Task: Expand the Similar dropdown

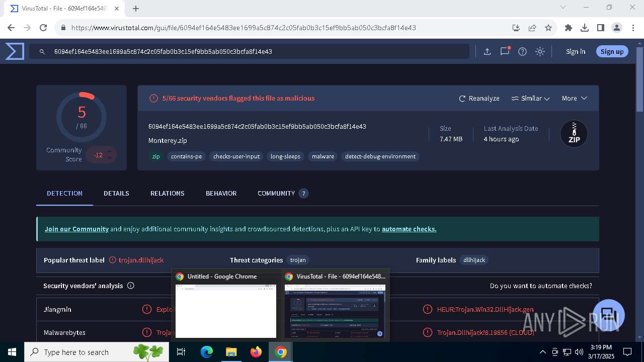Action: point(530,98)
